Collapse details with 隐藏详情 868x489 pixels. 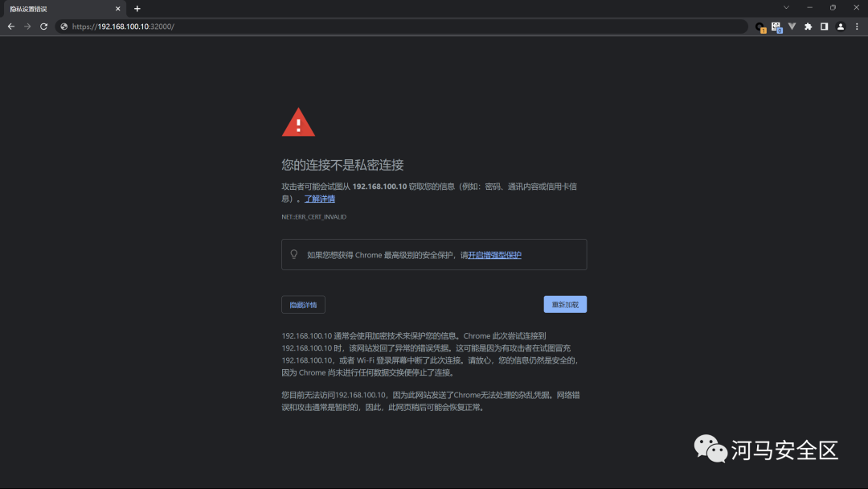coord(303,304)
